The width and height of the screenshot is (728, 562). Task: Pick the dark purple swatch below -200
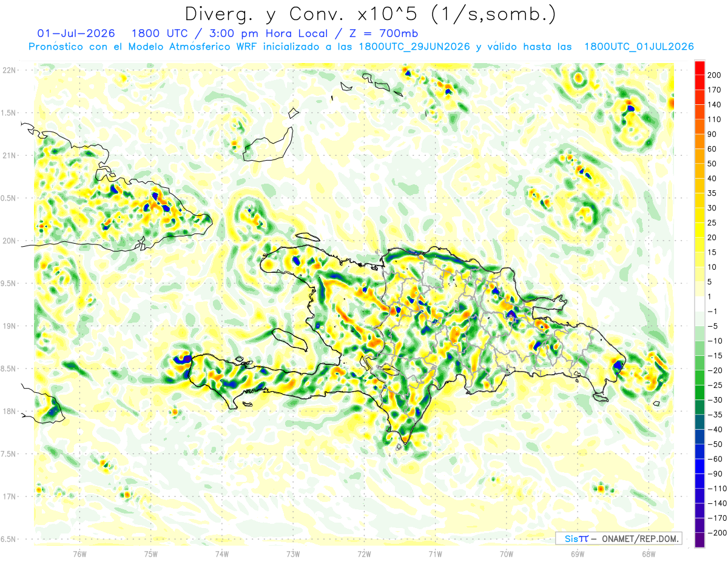(699, 540)
